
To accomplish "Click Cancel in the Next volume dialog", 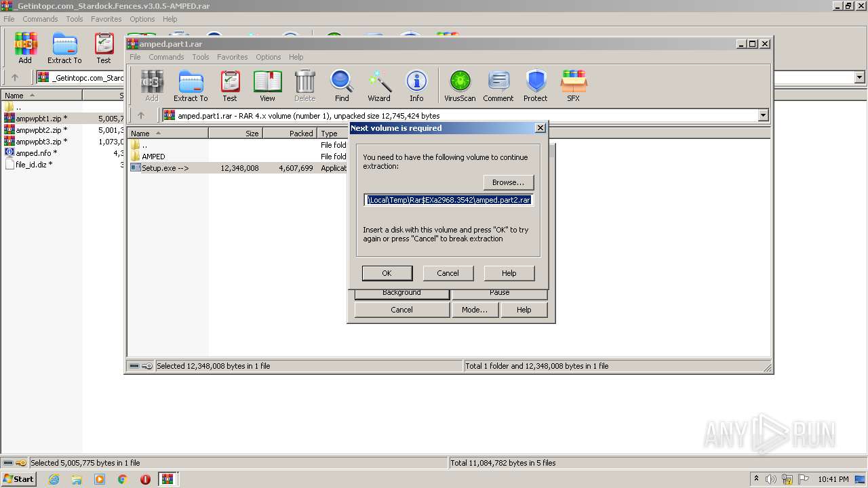I will [x=448, y=273].
